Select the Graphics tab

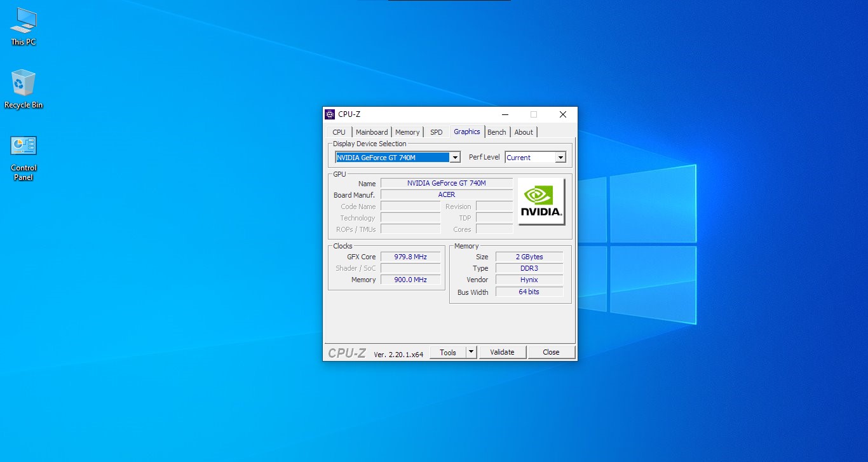click(467, 132)
